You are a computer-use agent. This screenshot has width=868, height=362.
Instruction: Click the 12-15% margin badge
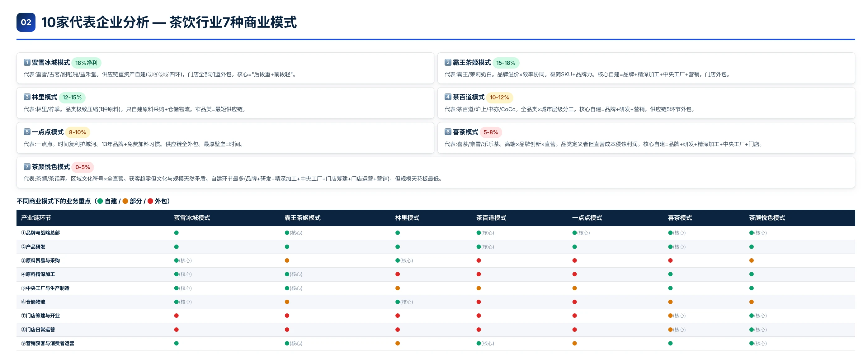pos(72,98)
